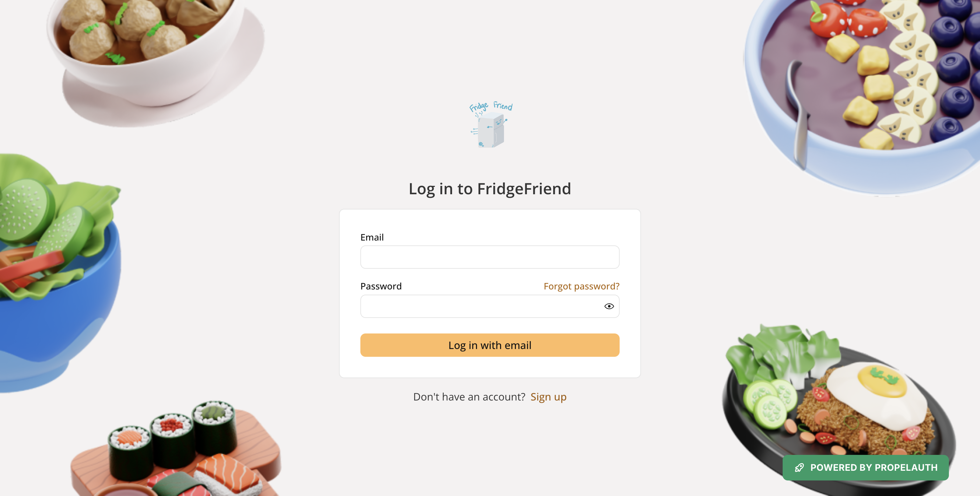
Task: Click the FridgeFriend fridge logo
Action: pyautogui.click(x=490, y=124)
